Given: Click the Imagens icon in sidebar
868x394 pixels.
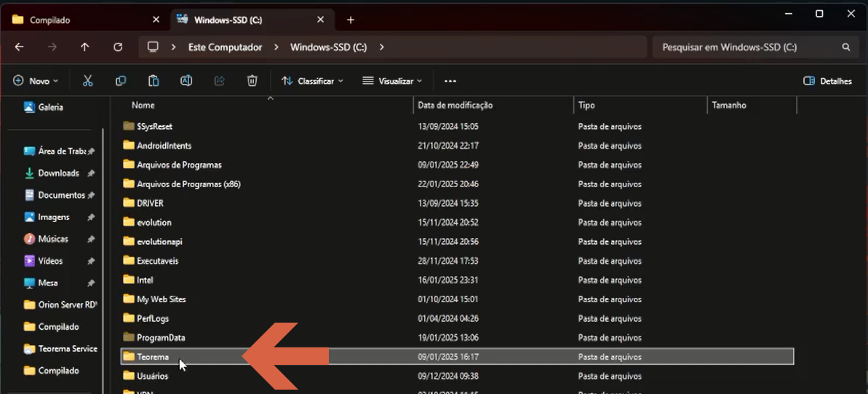Looking at the screenshot, I should (29, 217).
